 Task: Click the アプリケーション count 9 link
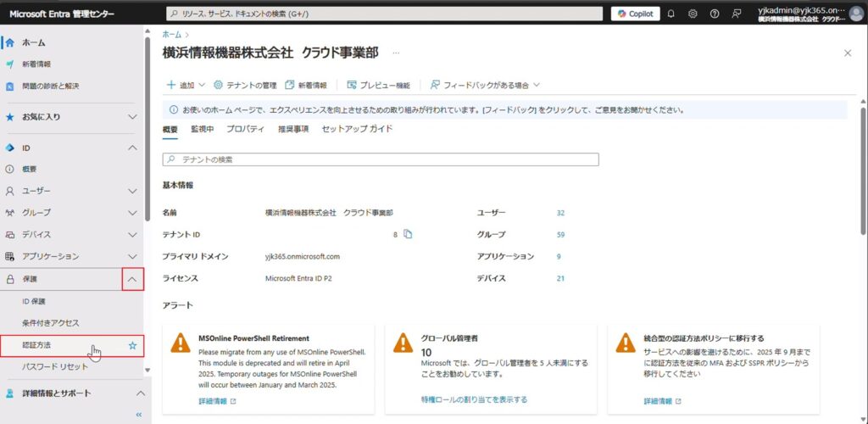[x=559, y=256]
